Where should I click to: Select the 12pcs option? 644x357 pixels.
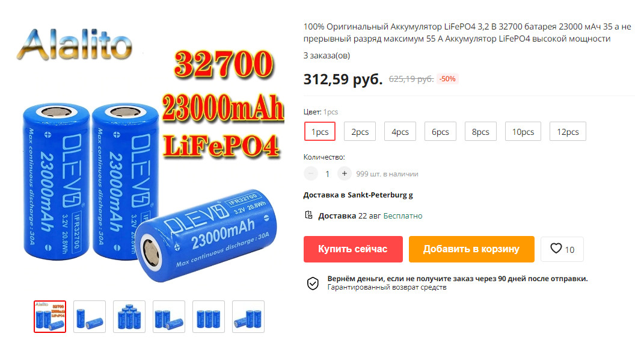(x=568, y=132)
